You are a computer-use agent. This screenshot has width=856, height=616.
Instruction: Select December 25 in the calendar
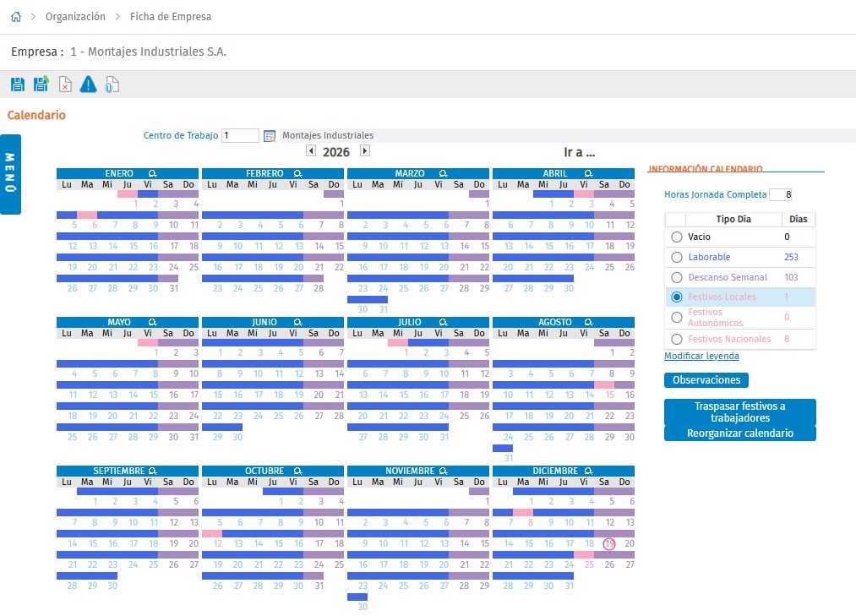(x=589, y=564)
